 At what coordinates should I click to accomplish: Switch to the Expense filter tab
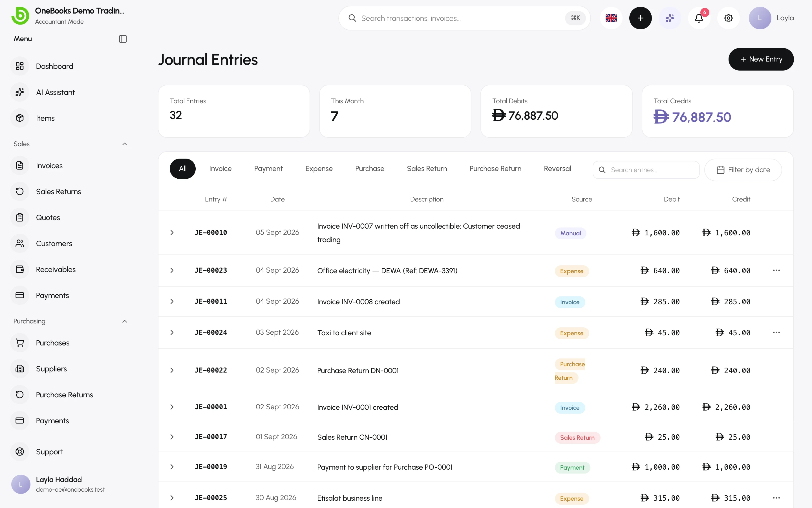(319, 169)
